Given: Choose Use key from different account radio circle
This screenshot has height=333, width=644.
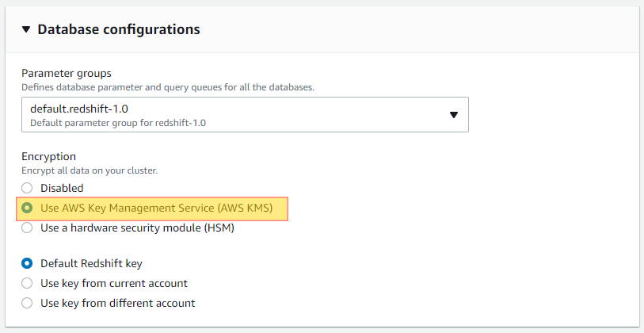Looking at the screenshot, I should (x=27, y=303).
